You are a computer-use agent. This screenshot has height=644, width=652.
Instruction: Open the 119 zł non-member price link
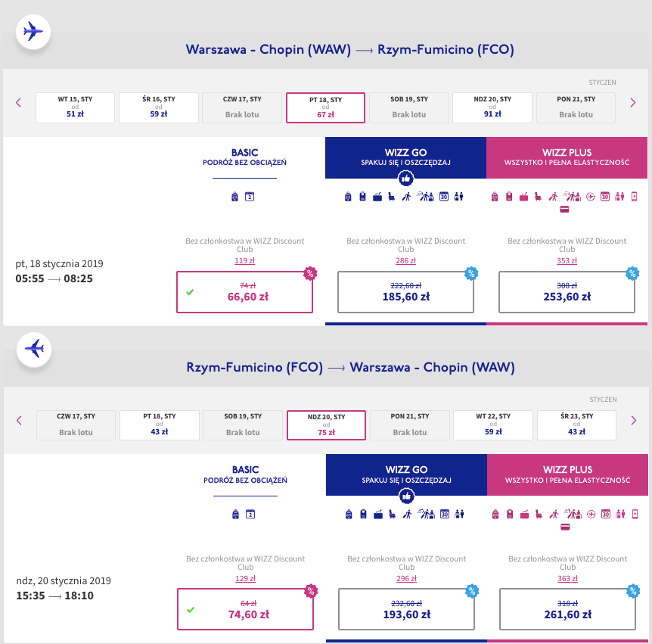tap(244, 261)
